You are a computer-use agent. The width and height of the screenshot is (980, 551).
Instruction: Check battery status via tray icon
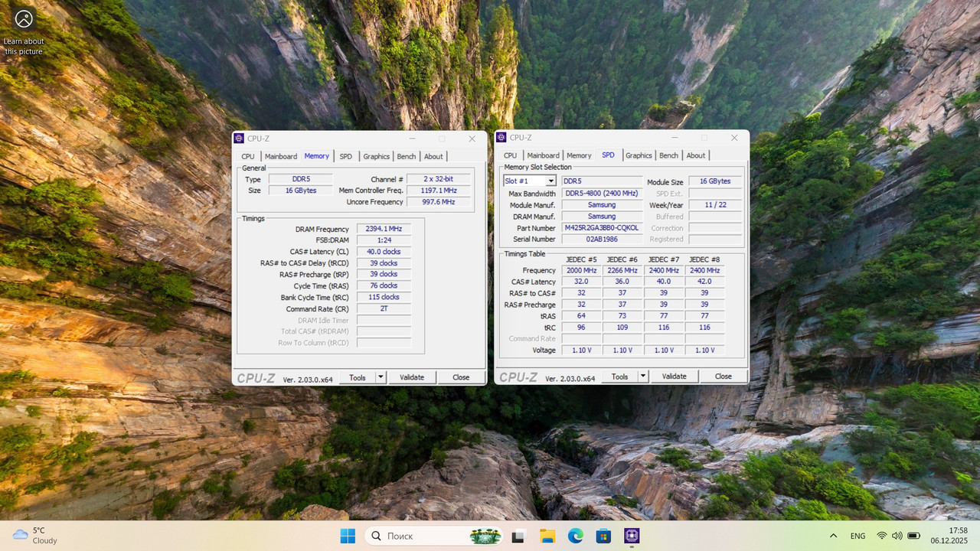pos(914,536)
